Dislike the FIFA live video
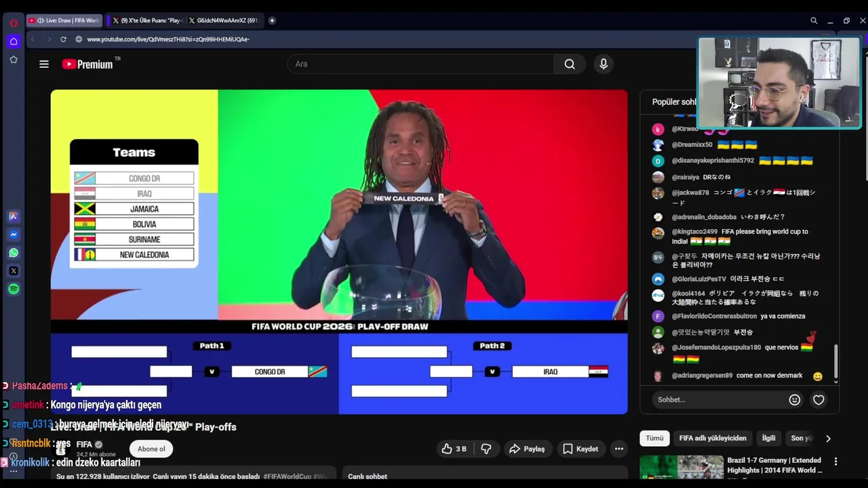 click(x=486, y=449)
